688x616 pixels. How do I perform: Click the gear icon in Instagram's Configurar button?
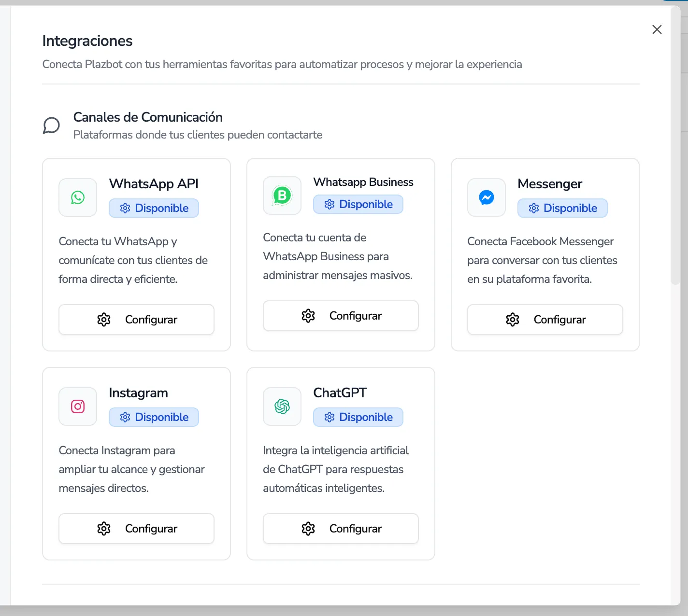click(104, 529)
